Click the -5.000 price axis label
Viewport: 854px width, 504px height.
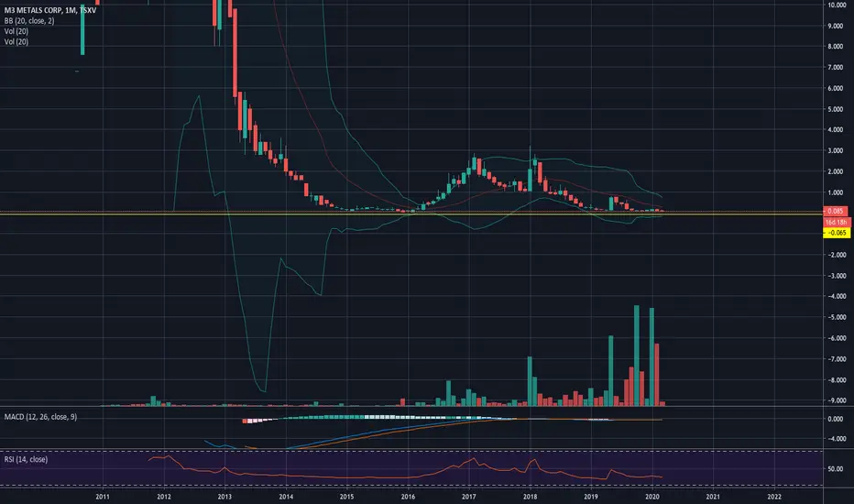click(x=836, y=317)
